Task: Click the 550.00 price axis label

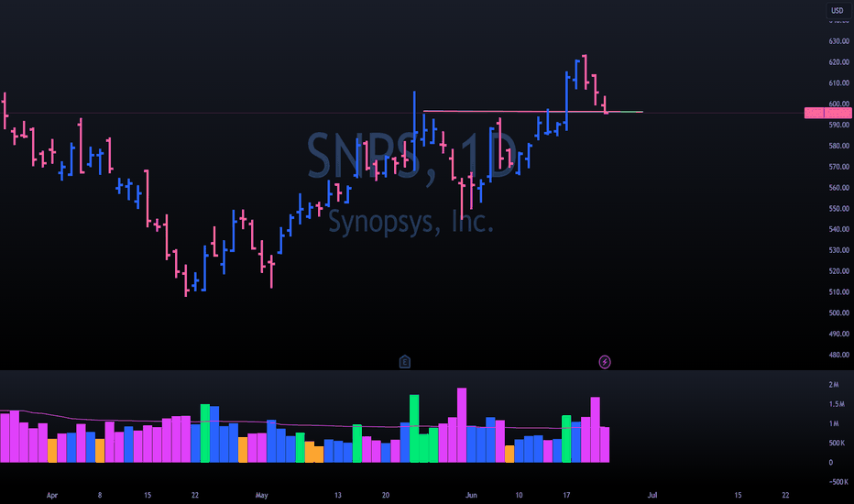Action: pos(838,208)
